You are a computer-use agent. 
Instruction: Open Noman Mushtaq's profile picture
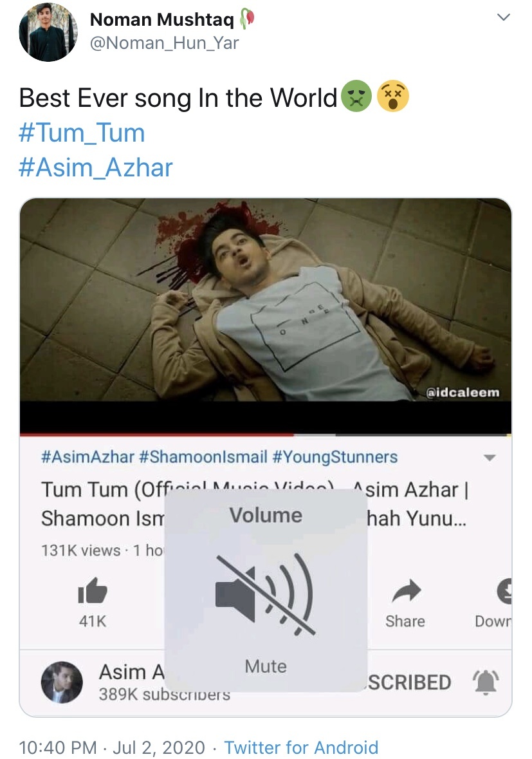click(x=48, y=32)
